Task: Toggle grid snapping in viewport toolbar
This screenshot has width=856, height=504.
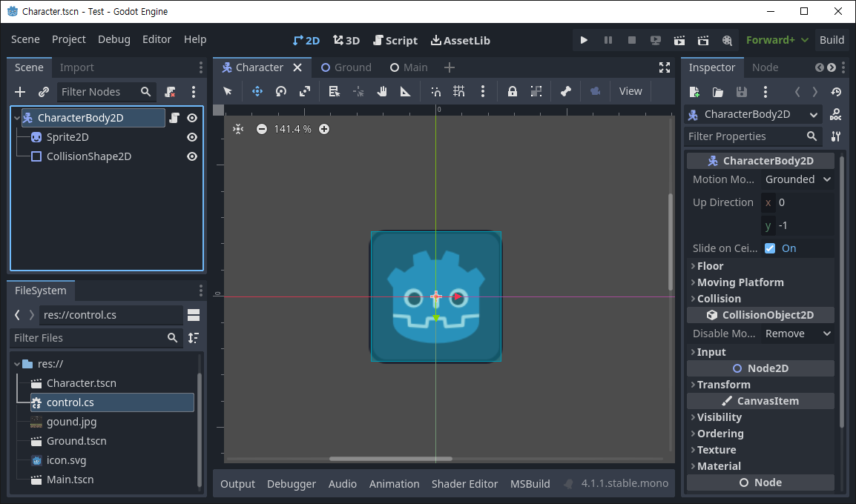Action: (x=459, y=92)
